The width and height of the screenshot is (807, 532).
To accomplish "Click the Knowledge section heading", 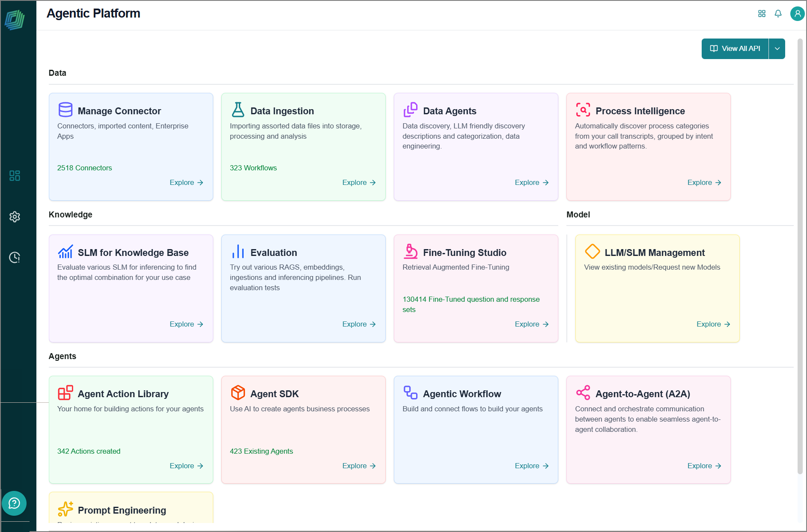I will (x=70, y=214).
